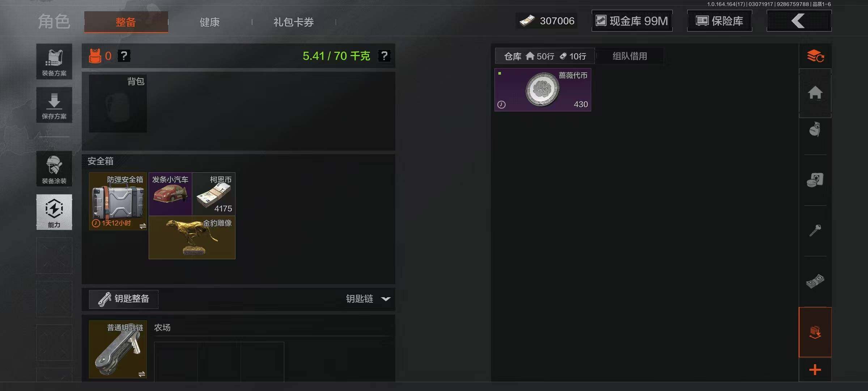Toggle the swap arrows on 防弹安全箱
This screenshot has height=391, width=868.
[x=142, y=226]
